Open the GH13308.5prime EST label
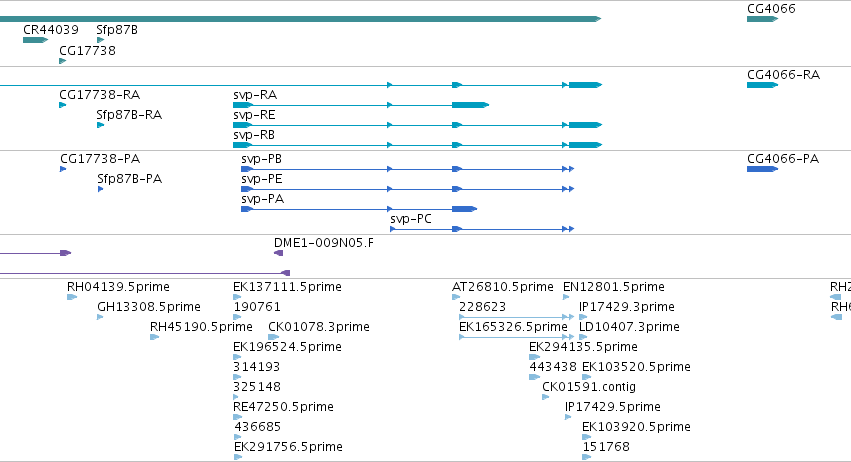The width and height of the screenshot is (851, 462). pos(149,307)
